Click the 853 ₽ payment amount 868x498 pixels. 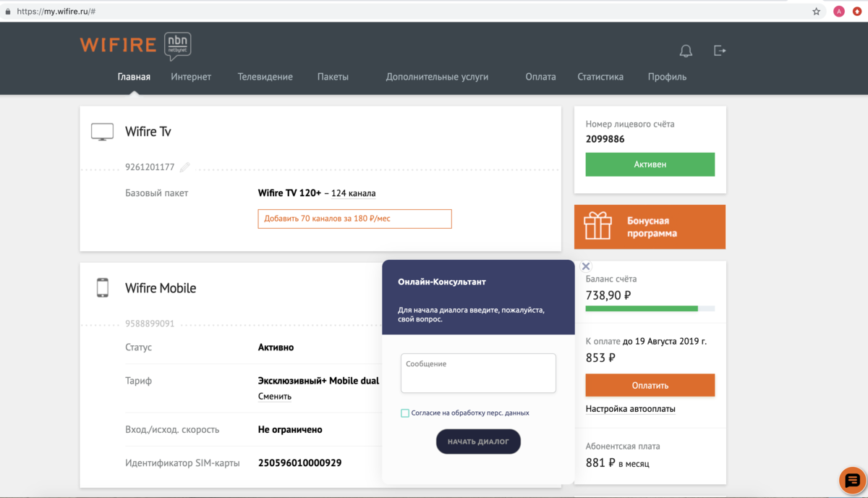click(600, 358)
